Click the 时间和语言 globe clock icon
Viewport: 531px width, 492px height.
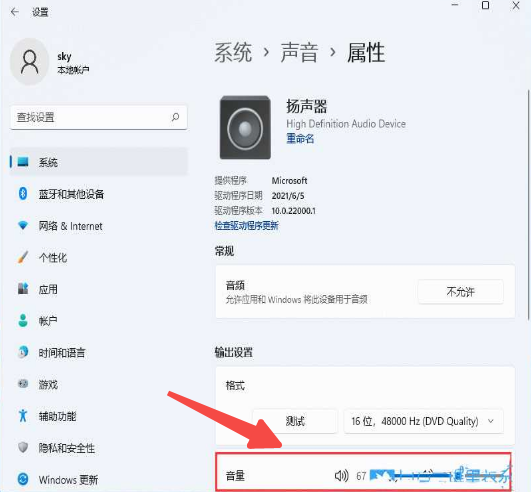[23, 352]
